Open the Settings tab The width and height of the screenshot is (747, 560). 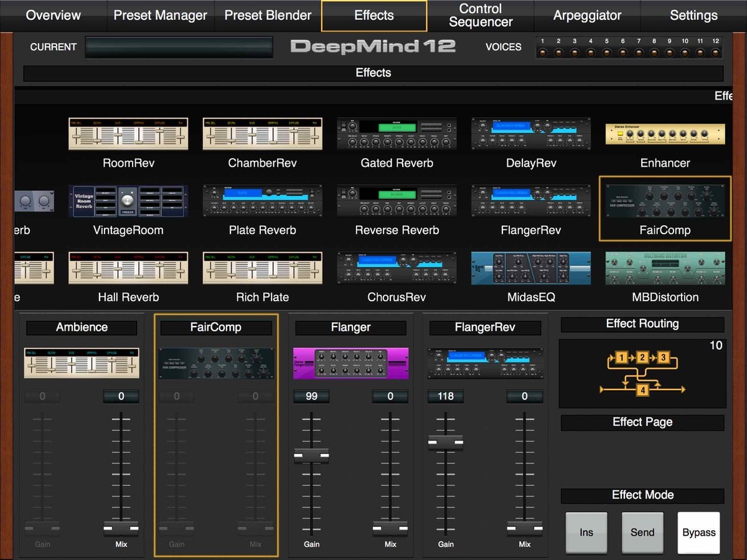point(693,16)
